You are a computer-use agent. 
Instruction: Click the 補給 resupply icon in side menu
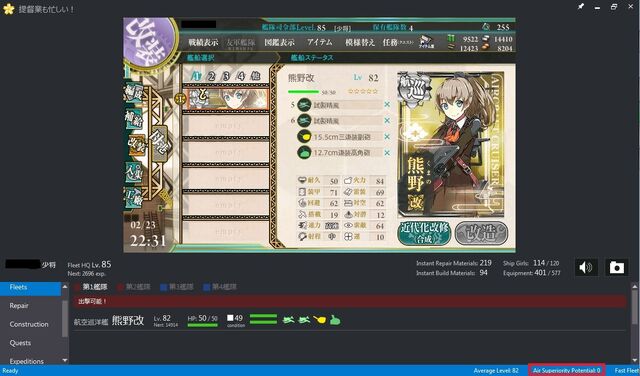pyautogui.click(x=133, y=118)
